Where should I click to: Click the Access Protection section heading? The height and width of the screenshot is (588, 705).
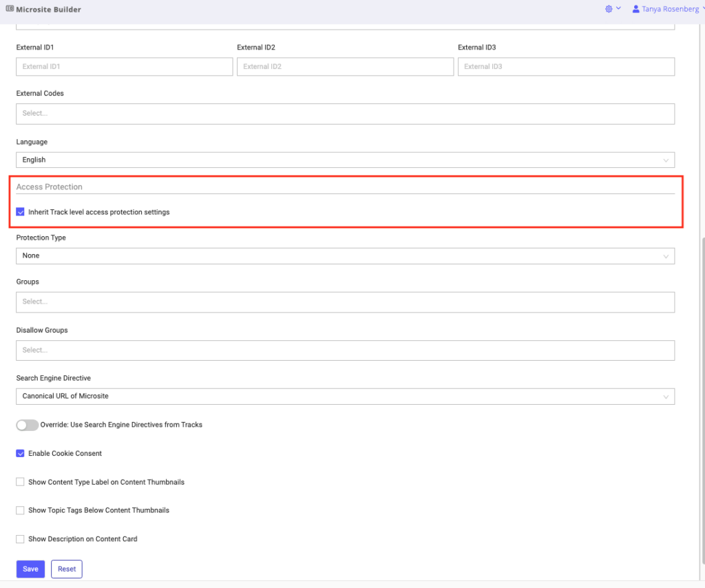click(x=50, y=187)
